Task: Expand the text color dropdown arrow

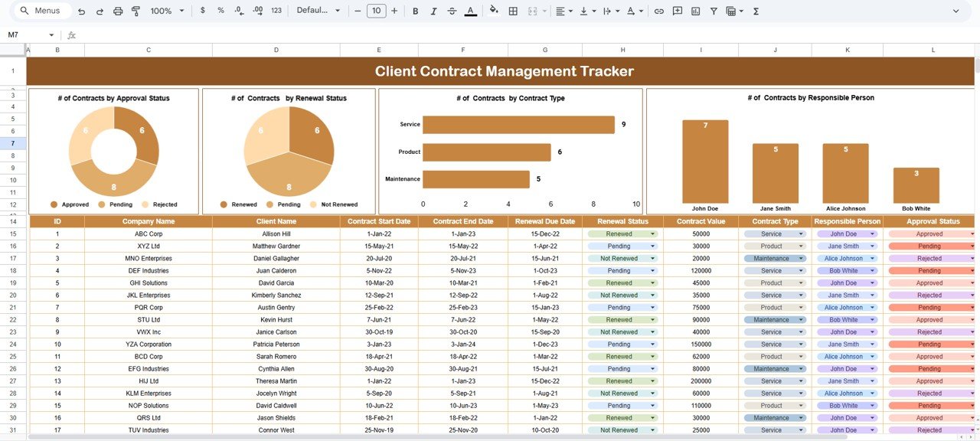Action: 641,11
